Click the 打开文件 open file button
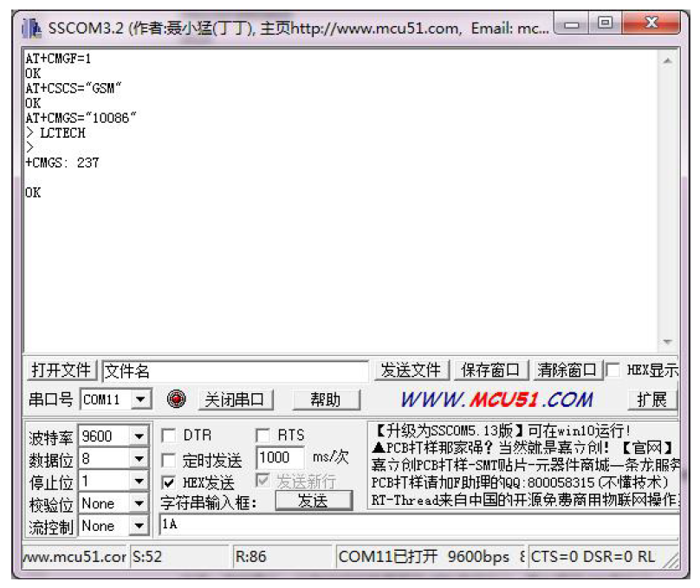Viewport: 700px width, 588px height. pyautogui.click(x=62, y=370)
